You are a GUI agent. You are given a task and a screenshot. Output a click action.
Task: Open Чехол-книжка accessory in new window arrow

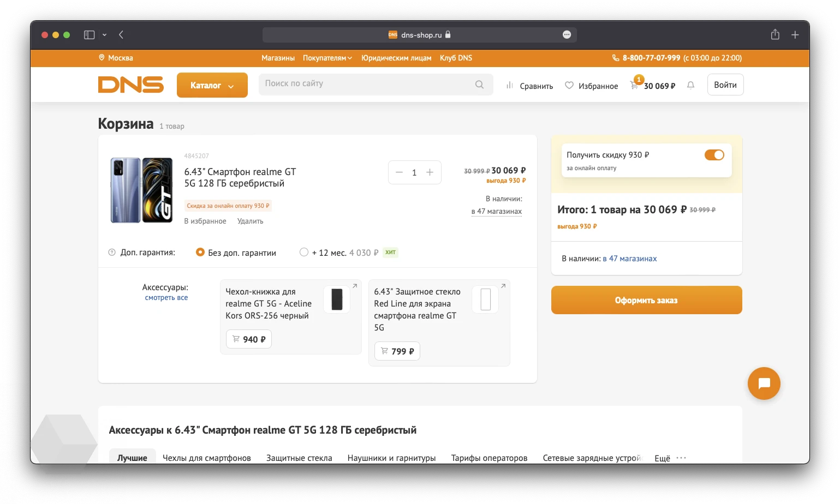click(x=355, y=286)
